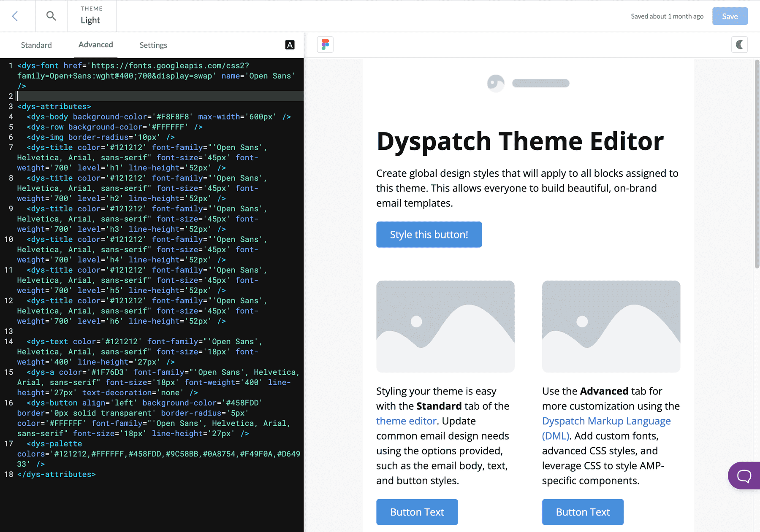Image resolution: width=760 pixels, height=532 pixels.
Task: Open the Light theme selector
Action: 91,16
